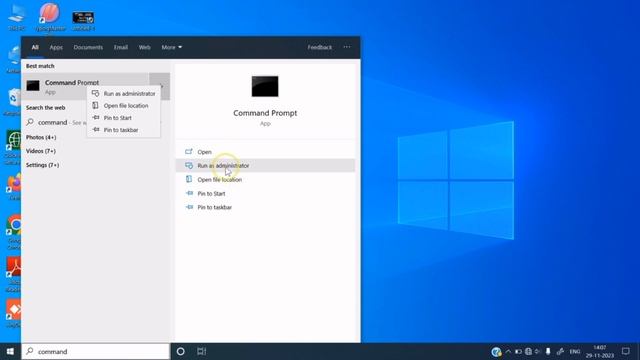This screenshot has height=360, width=640.
Task: Select the red round app desktop shortcut
Action: tap(50, 17)
